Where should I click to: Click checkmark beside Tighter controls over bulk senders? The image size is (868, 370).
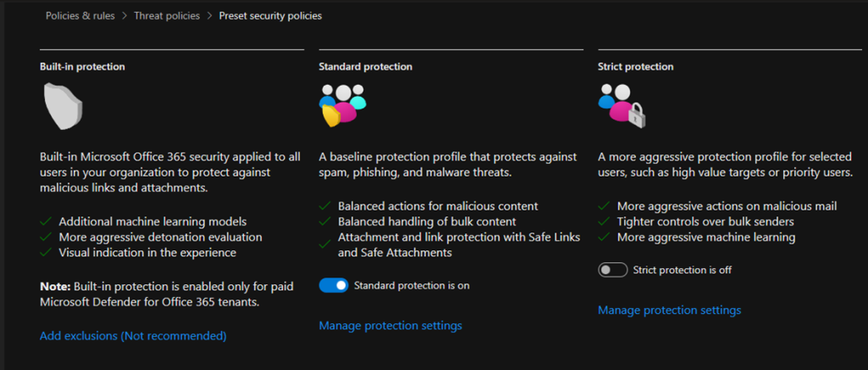pyautogui.click(x=604, y=222)
